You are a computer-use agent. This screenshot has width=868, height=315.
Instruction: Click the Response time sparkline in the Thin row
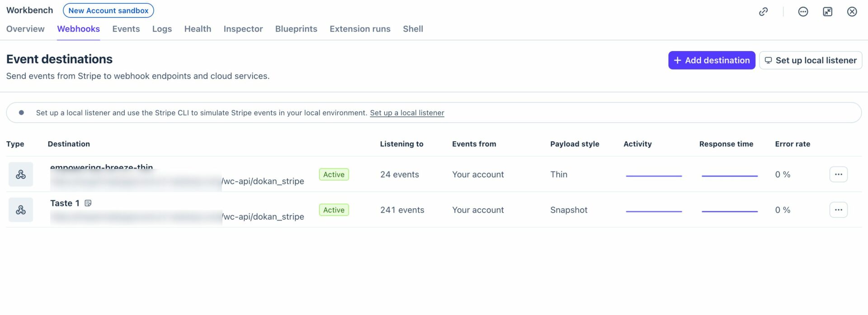[x=730, y=176]
